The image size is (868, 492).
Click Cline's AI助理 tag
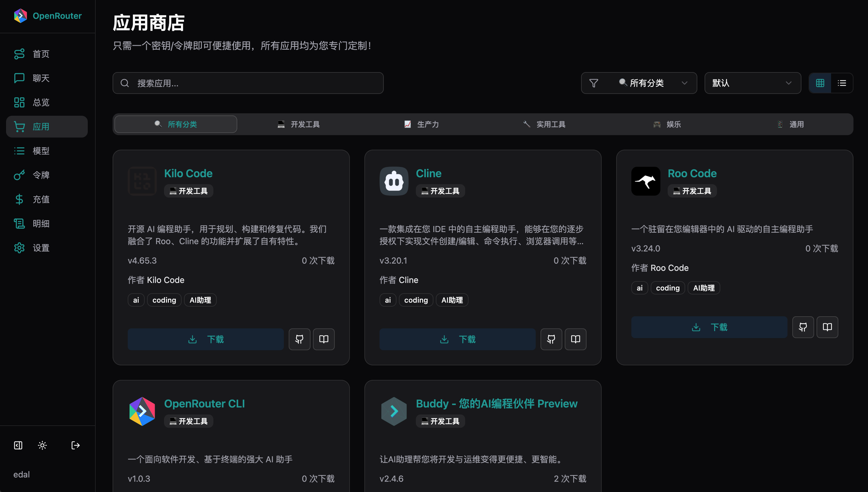[x=452, y=300]
